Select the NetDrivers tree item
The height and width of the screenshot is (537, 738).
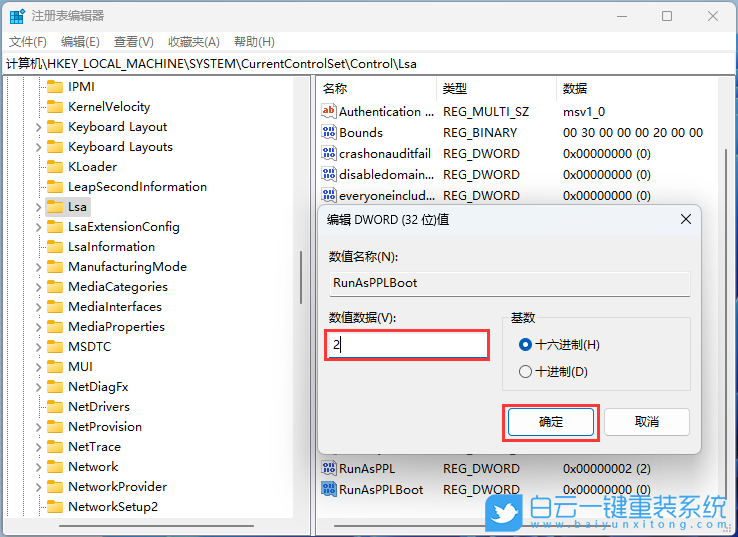(99, 407)
